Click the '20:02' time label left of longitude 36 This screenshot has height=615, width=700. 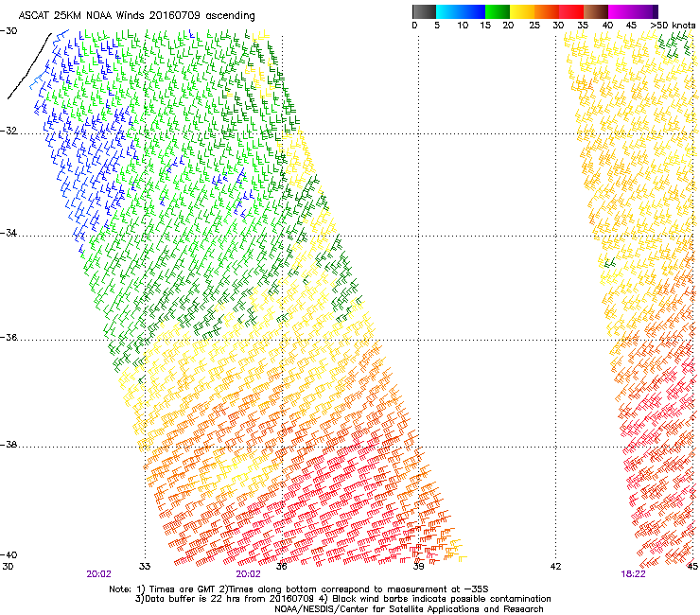click(248, 574)
